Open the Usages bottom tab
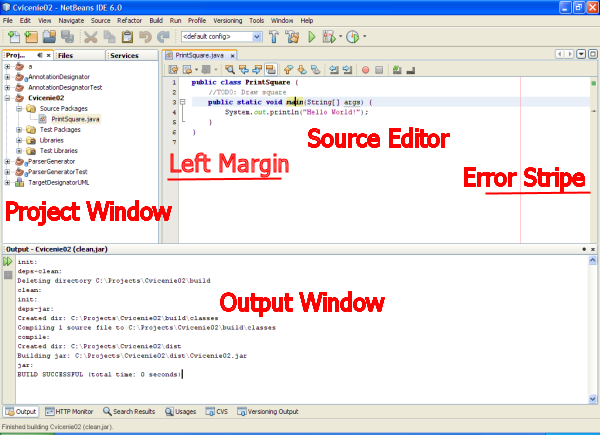Image resolution: width=600 pixels, height=435 pixels. tap(181, 412)
